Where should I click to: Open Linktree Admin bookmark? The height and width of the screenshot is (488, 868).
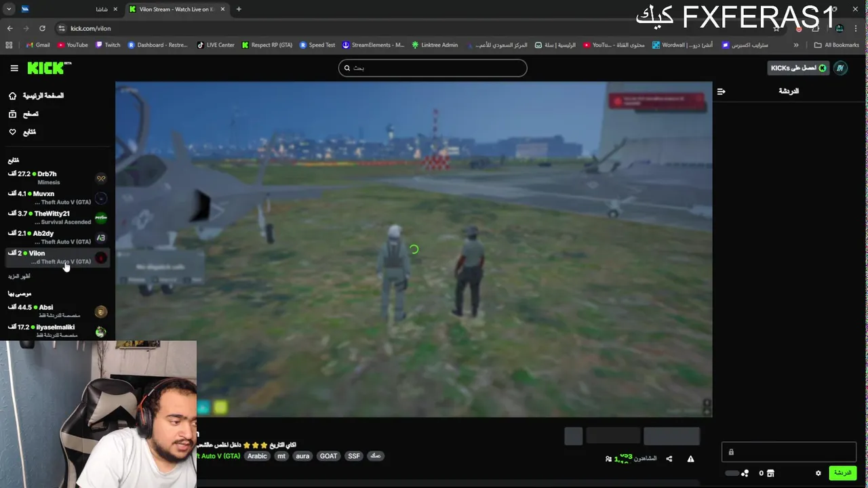[435, 45]
